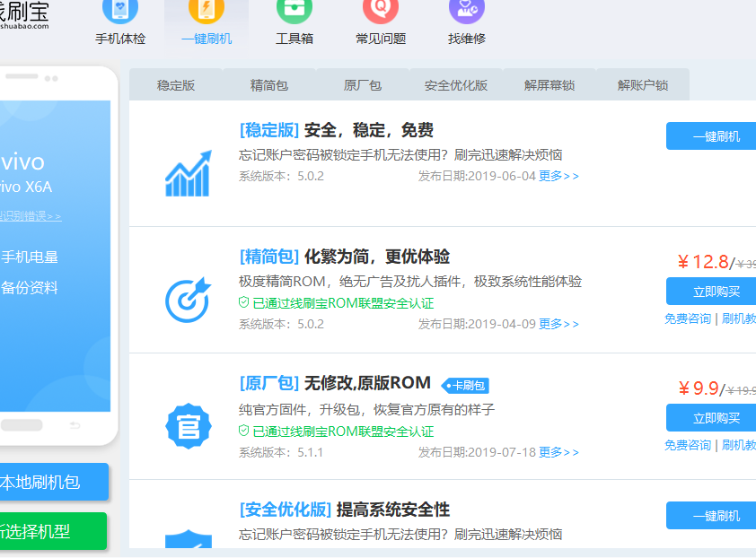Click the phone mockup back arrow icon
This screenshot has width=756, height=558.
click(75, 425)
